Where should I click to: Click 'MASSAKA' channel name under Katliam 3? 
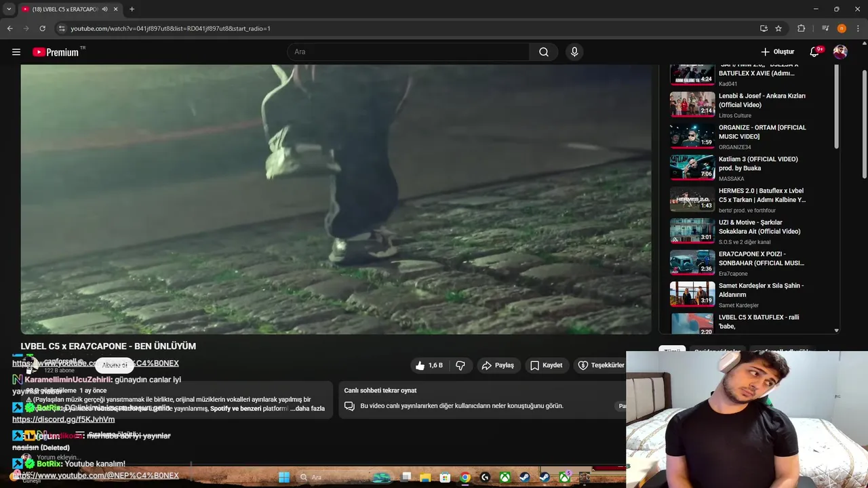point(731,179)
